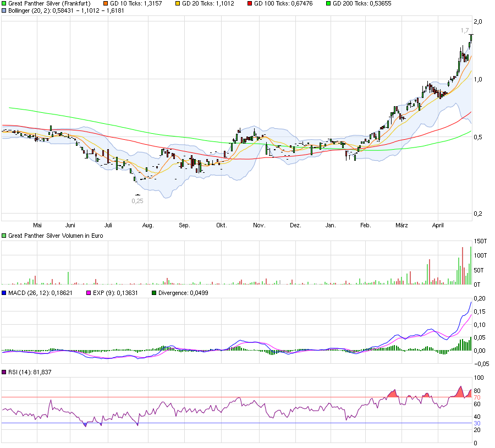Select the Bollinger bands indicator icon

[x=5, y=12]
